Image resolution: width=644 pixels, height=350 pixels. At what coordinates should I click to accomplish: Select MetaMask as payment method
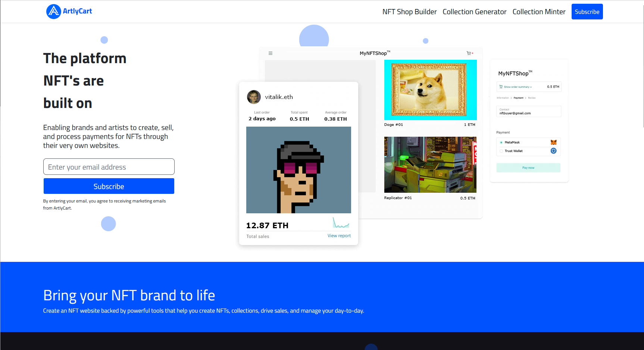(x=501, y=142)
